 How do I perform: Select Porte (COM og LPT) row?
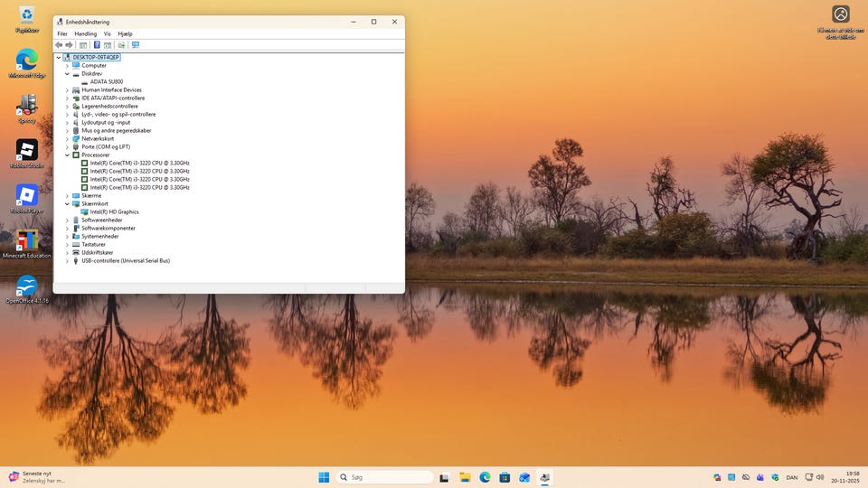click(x=106, y=146)
